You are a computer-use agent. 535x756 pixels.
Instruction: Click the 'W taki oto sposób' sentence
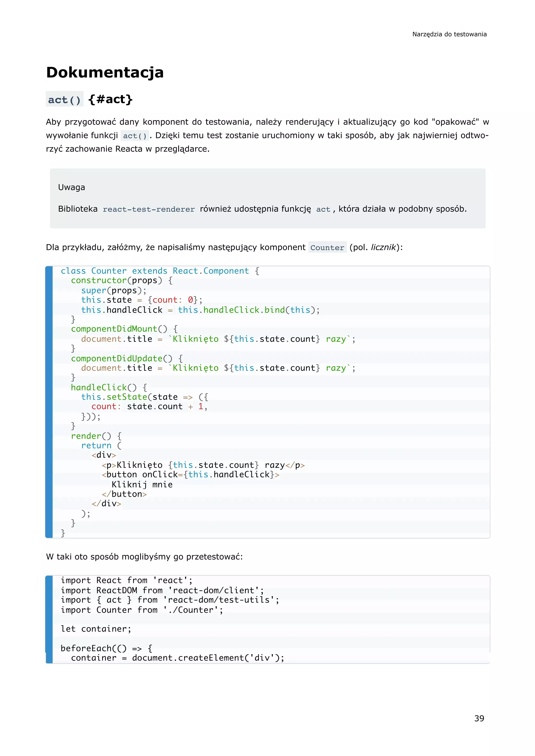point(144,557)
